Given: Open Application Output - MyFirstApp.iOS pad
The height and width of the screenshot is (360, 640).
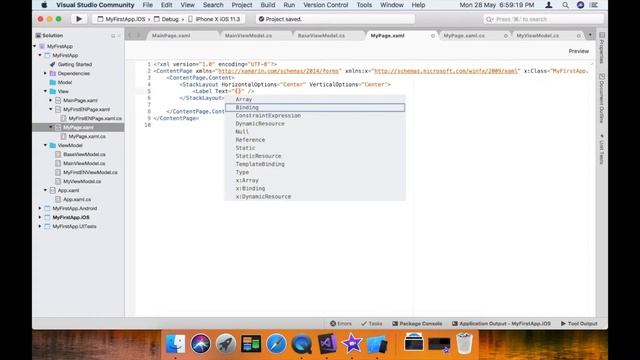Looking at the screenshot, I should pyautogui.click(x=501, y=324).
